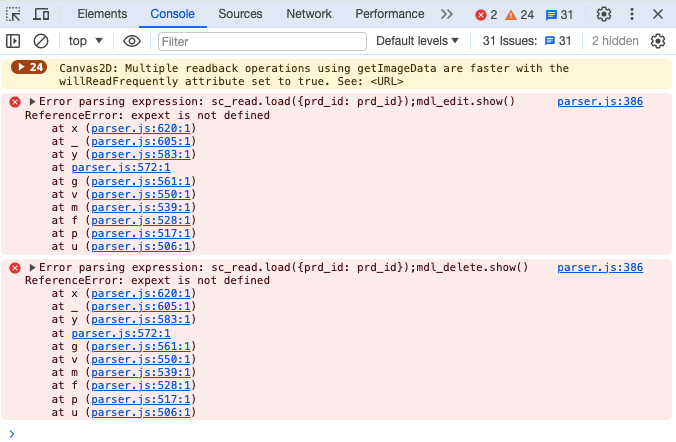Click the error icon of the mdl_delete error
This screenshot has width=676, height=442.
coord(15,268)
